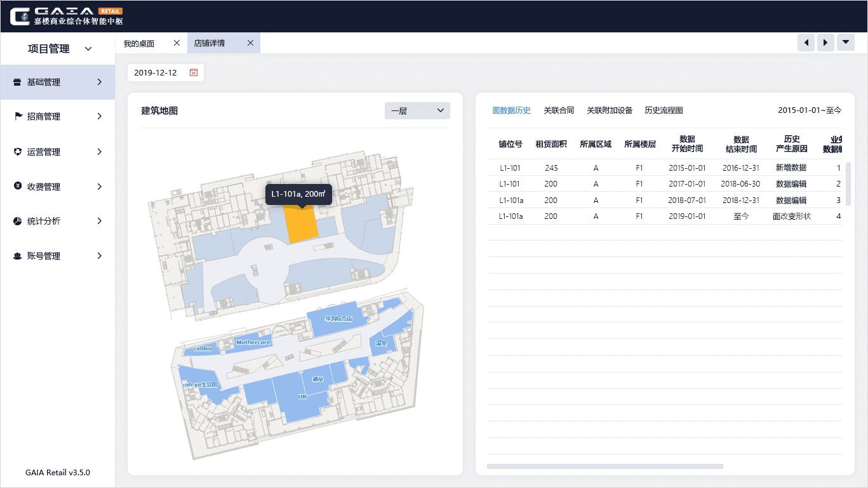Open the 关联附加设备 tab
Screen dimensions: 868x488
(610, 110)
